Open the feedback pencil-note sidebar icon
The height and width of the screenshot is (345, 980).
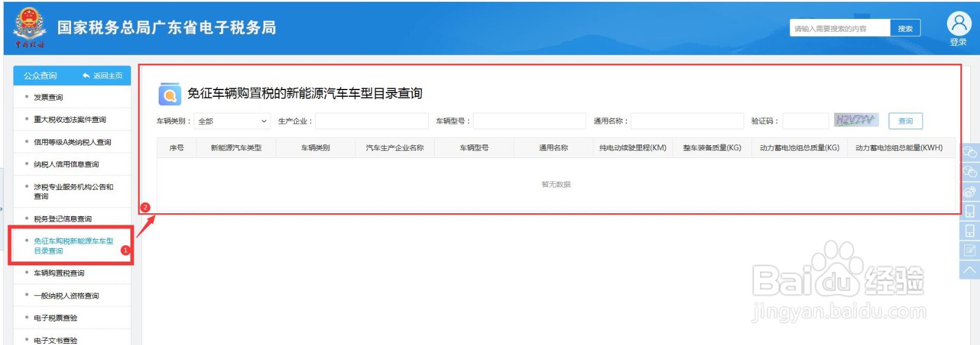click(970, 250)
